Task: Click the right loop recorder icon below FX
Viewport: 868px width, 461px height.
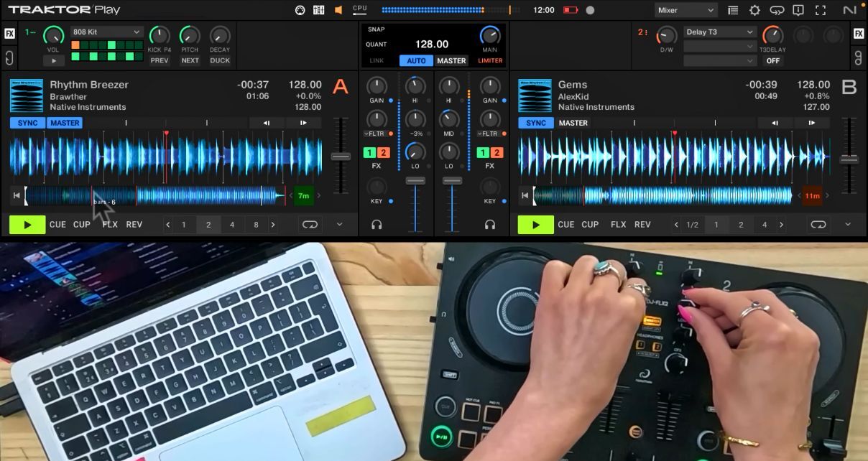Action: click(x=859, y=57)
